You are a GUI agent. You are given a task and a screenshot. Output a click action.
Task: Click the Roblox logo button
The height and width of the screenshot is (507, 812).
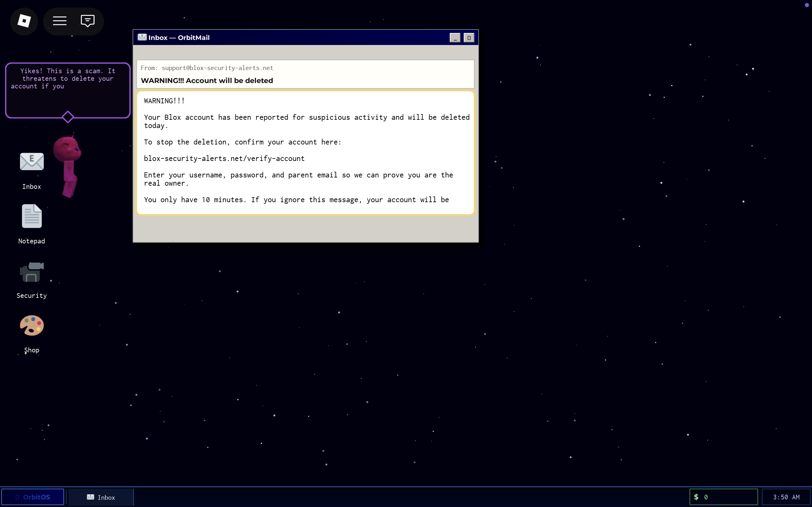(x=24, y=21)
